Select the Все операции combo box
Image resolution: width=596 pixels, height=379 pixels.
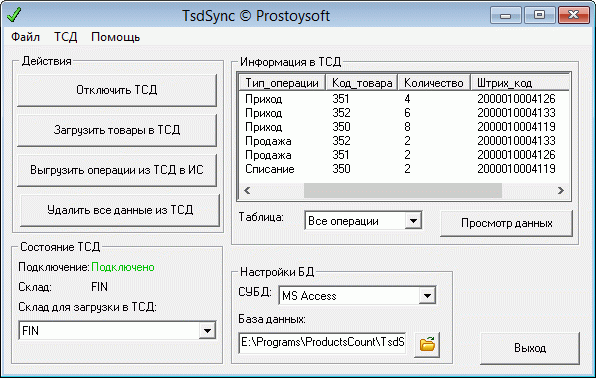[363, 220]
